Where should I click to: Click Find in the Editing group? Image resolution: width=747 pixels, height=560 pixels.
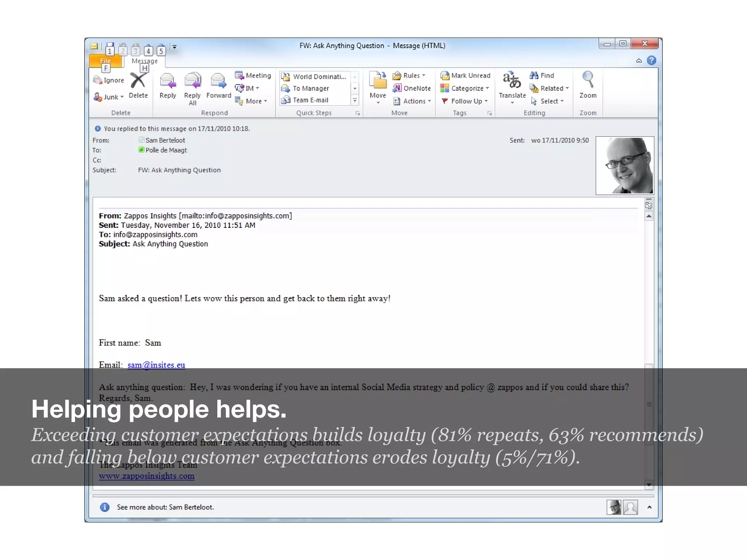point(542,75)
